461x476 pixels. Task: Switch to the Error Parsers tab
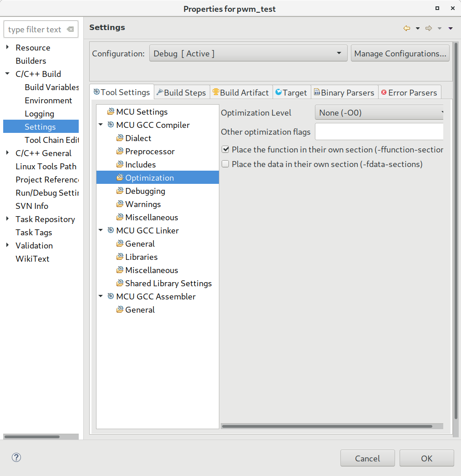point(410,92)
